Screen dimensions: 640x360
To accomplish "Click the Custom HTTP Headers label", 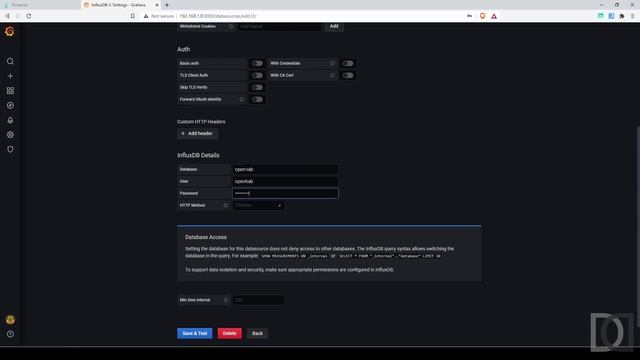I will tap(201, 122).
